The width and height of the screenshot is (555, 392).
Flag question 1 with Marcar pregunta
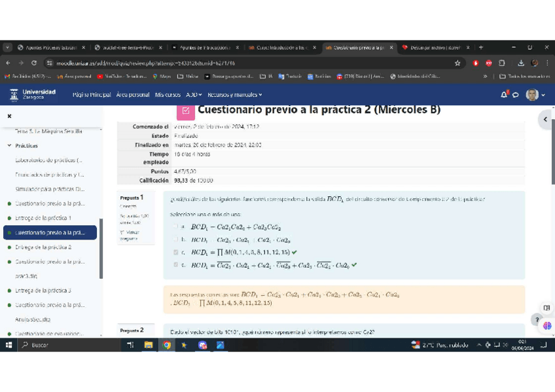130,236
